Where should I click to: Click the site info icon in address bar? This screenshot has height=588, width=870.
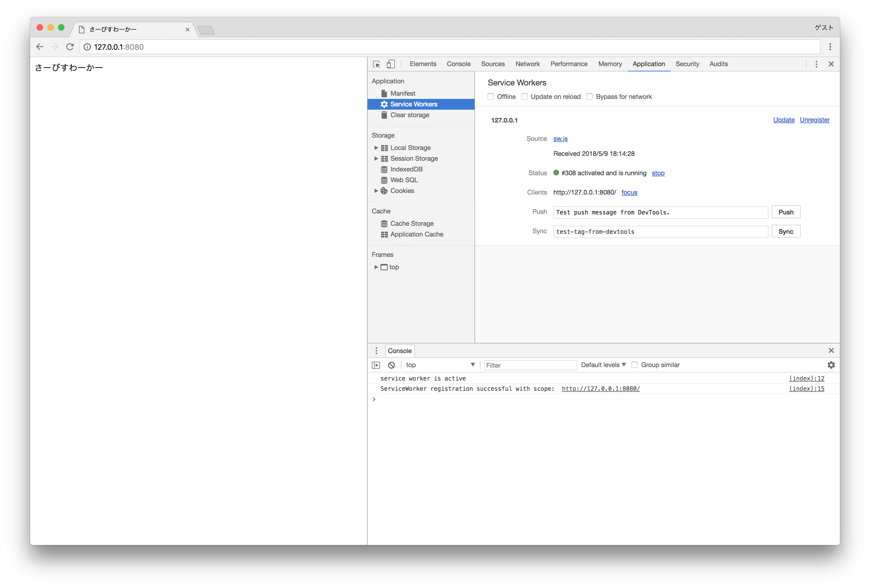tap(87, 47)
